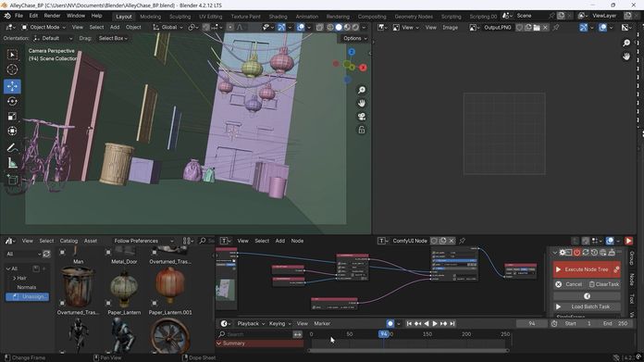Toggle viewport gizmo visibility button
Viewport: 644px width, 362px height.
(x=281, y=28)
